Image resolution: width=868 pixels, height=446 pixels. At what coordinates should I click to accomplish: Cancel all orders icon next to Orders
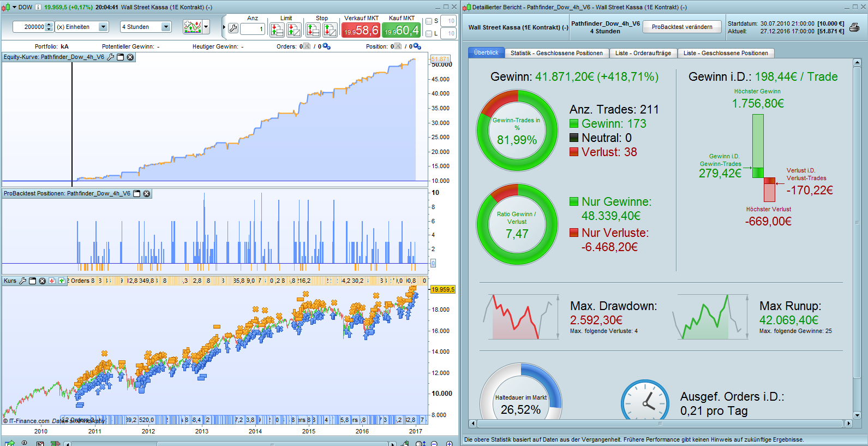click(307, 46)
